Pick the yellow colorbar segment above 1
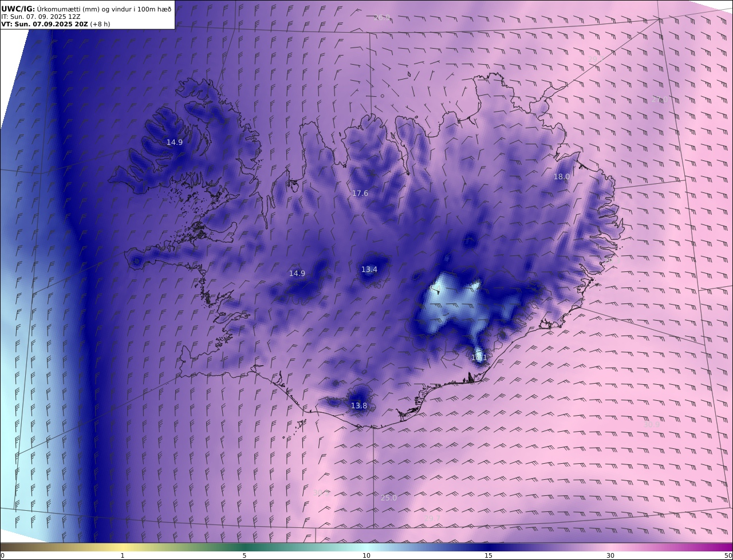Image resolution: width=733 pixels, height=560 pixels. (122, 547)
